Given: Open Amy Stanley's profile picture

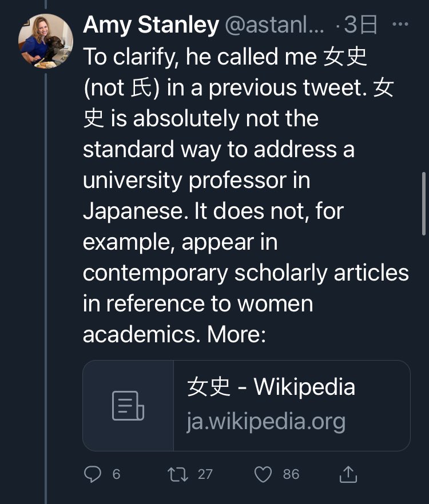Looking at the screenshot, I should [x=46, y=41].
